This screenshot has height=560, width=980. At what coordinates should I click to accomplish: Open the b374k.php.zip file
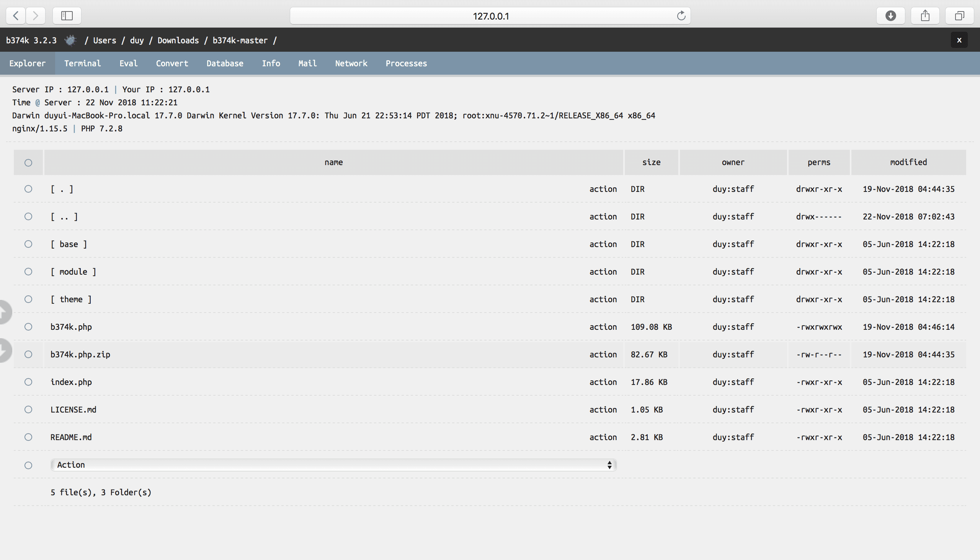pos(80,355)
